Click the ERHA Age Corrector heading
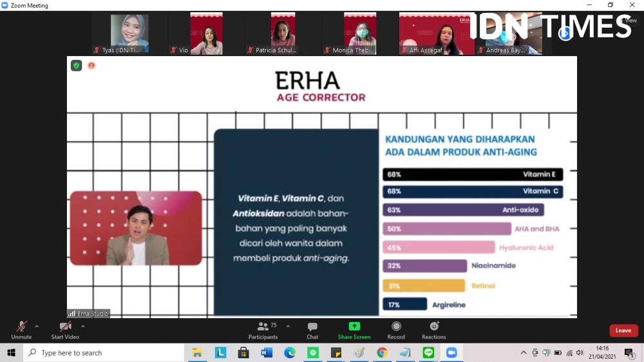 click(x=320, y=86)
